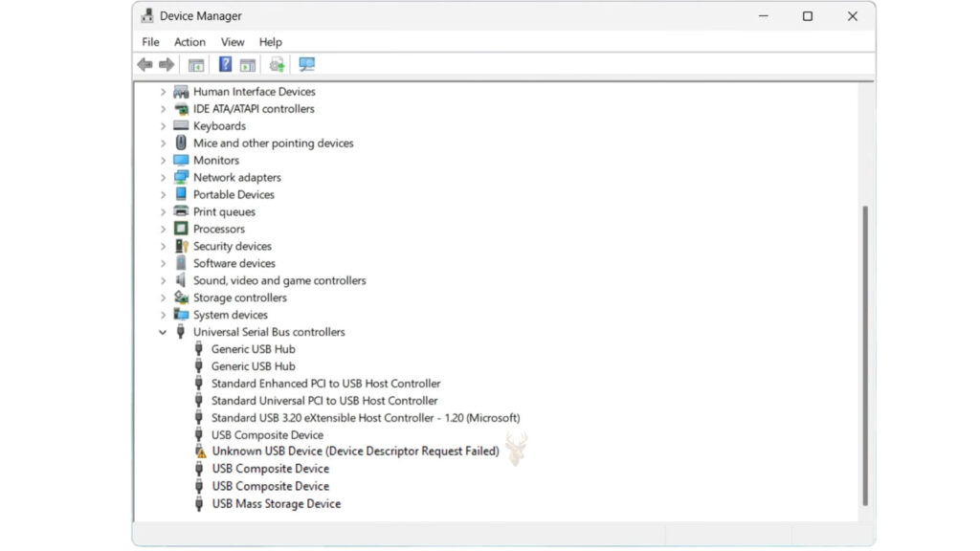Expand the Security devices node

163,246
